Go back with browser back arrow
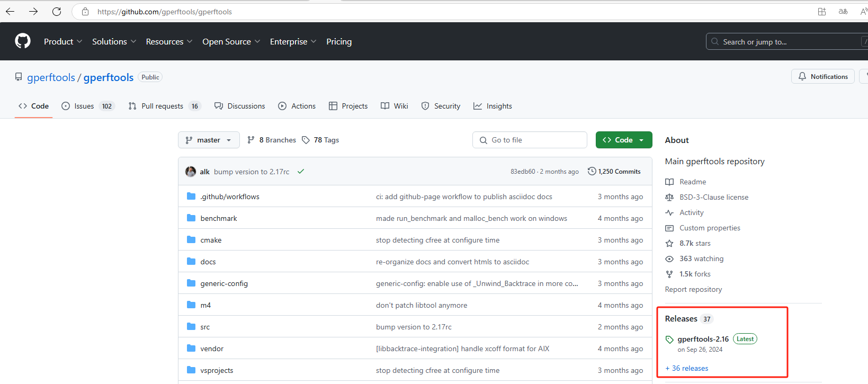The image size is (868, 384). (10, 11)
